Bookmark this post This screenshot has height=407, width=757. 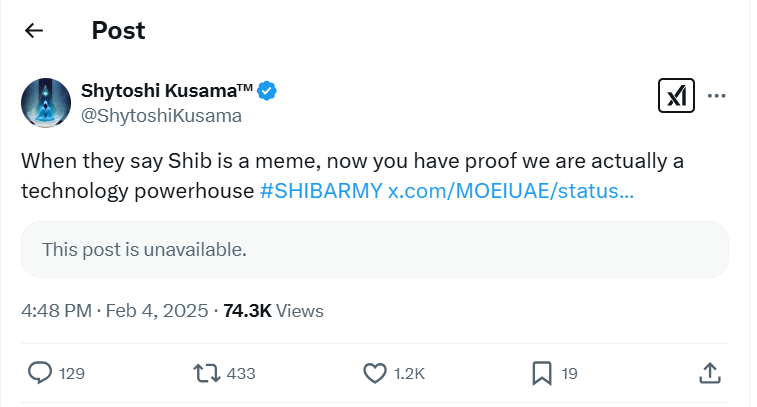tap(541, 373)
